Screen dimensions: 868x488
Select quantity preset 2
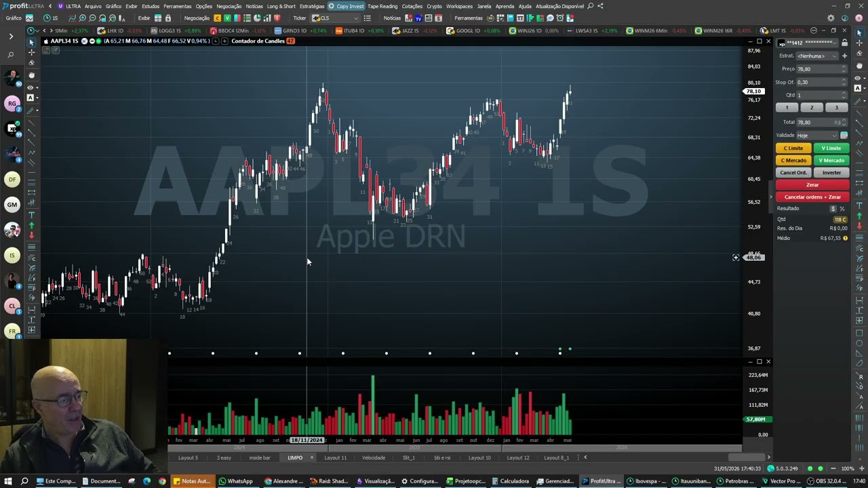click(812, 108)
